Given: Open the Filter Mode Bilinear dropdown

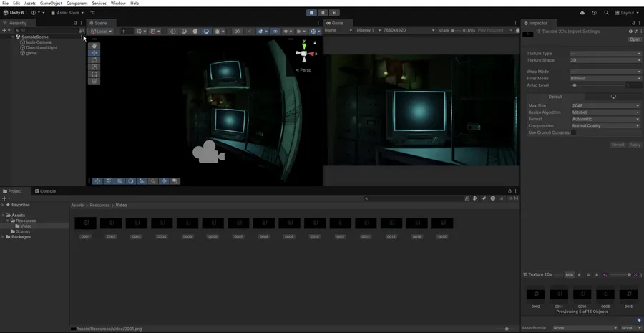Looking at the screenshot, I should pyautogui.click(x=605, y=78).
